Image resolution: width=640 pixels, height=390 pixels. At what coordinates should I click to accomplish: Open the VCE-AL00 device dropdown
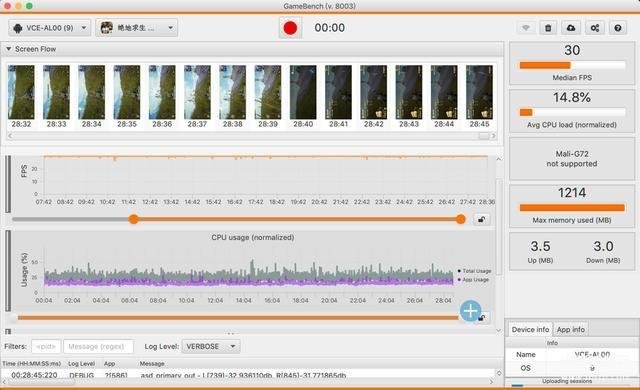[x=49, y=28]
